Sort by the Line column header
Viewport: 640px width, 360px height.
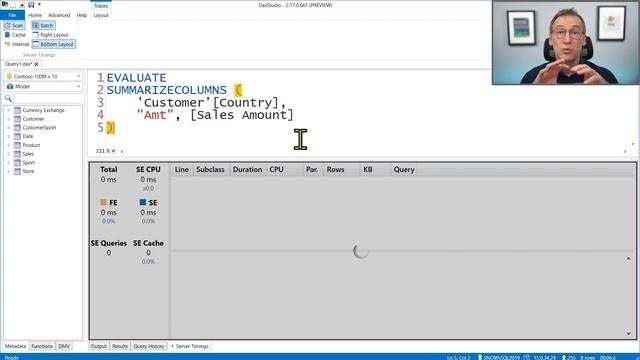pyautogui.click(x=182, y=169)
